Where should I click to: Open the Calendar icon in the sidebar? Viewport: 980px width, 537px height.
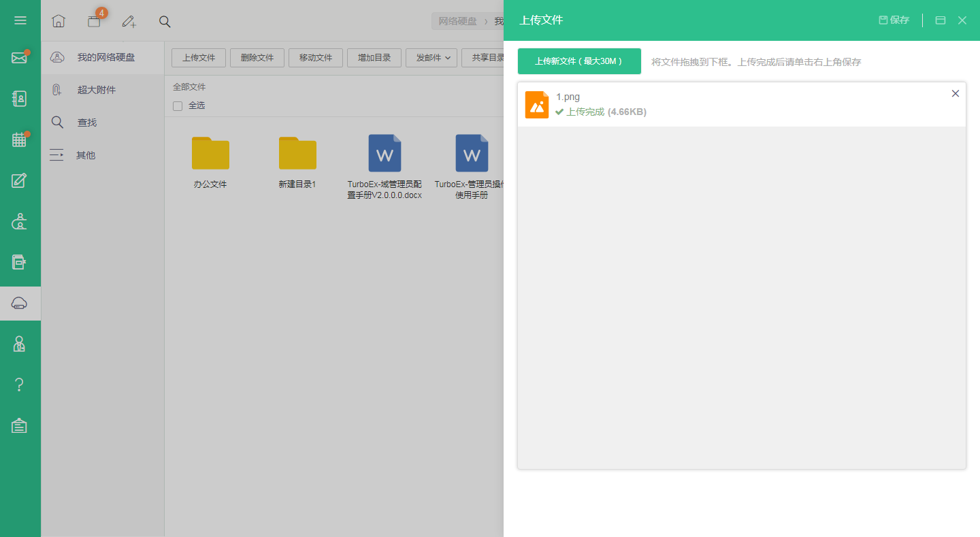coord(20,140)
